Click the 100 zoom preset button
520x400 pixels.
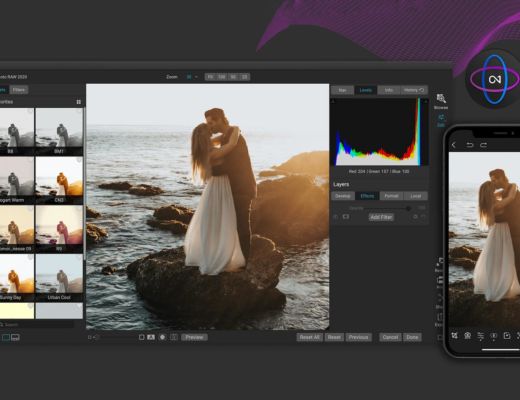(x=221, y=77)
